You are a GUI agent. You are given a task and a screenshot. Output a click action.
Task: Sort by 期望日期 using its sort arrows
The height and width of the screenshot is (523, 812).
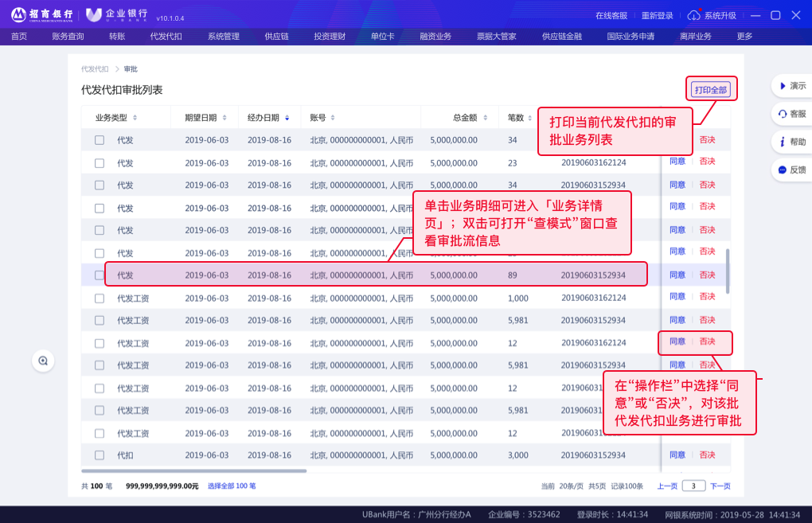(224, 118)
